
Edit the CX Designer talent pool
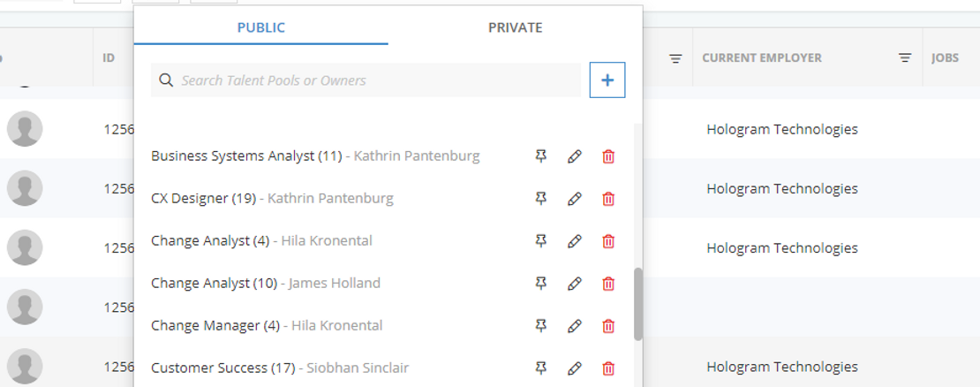point(575,199)
